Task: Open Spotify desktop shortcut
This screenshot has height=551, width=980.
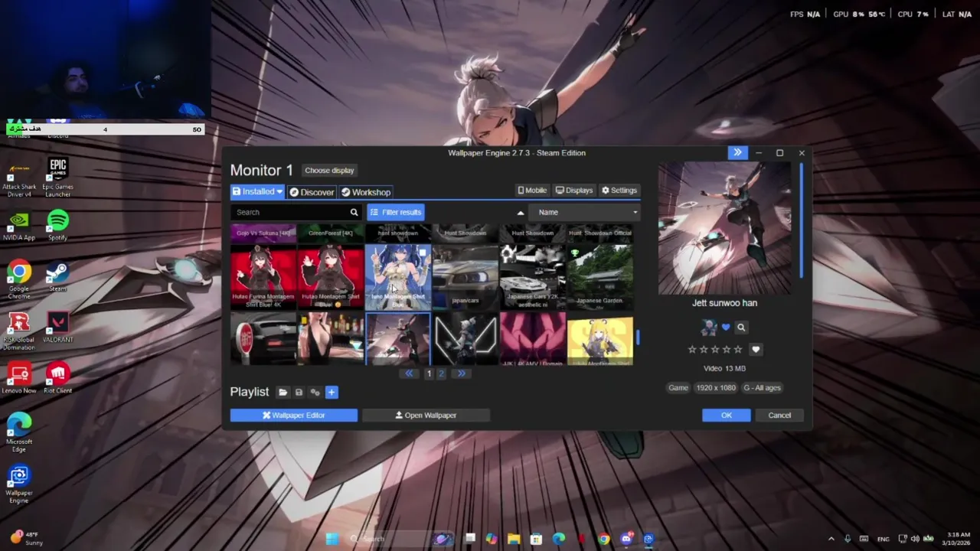Action: (58, 226)
